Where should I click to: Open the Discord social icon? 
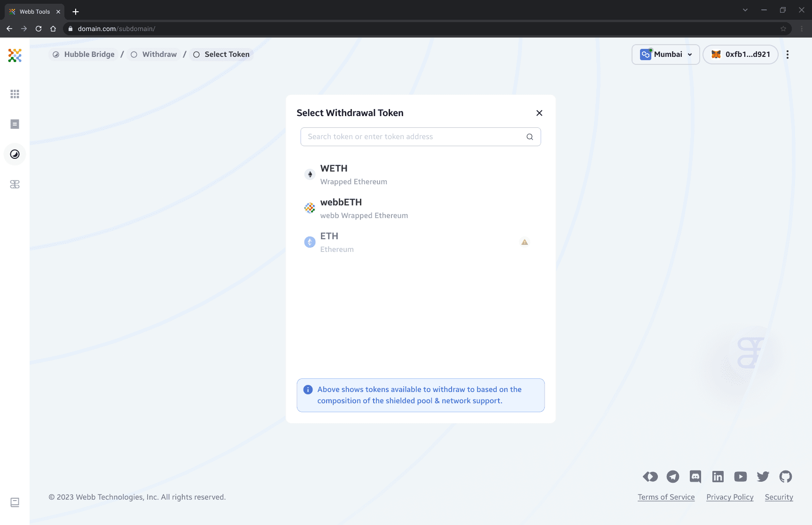pos(695,477)
